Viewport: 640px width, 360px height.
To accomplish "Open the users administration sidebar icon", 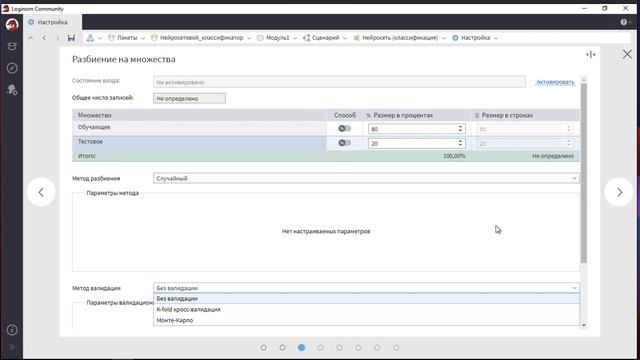I will pyautogui.click(x=12, y=89).
